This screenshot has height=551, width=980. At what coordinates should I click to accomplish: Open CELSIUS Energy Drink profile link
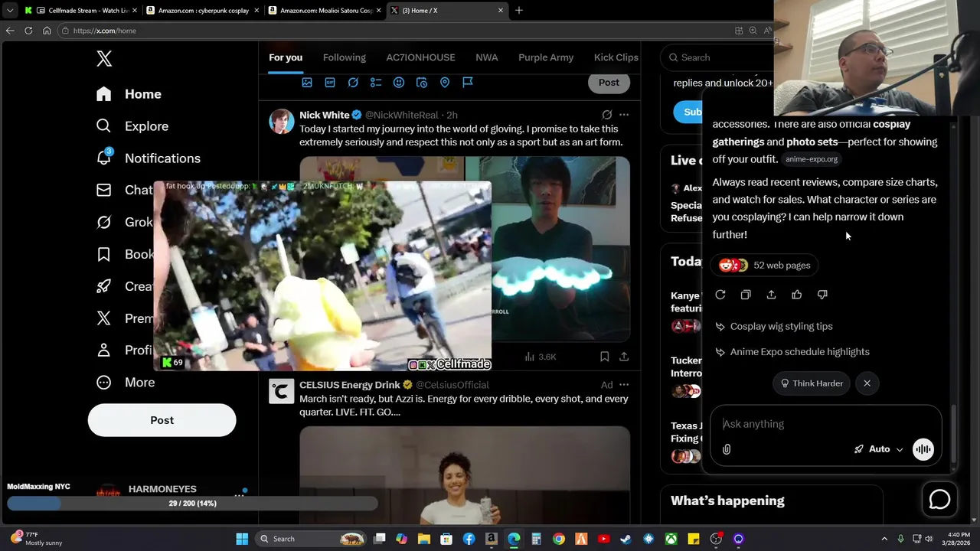pos(351,385)
